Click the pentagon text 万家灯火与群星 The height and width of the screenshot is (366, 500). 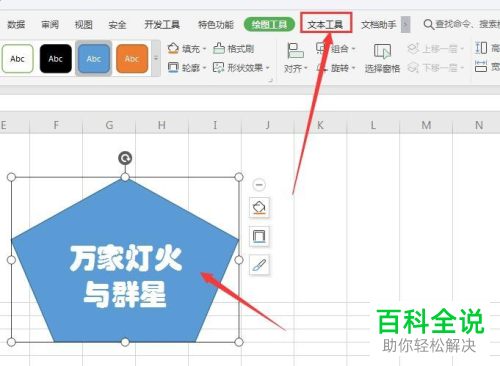pyautogui.click(x=126, y=276)
